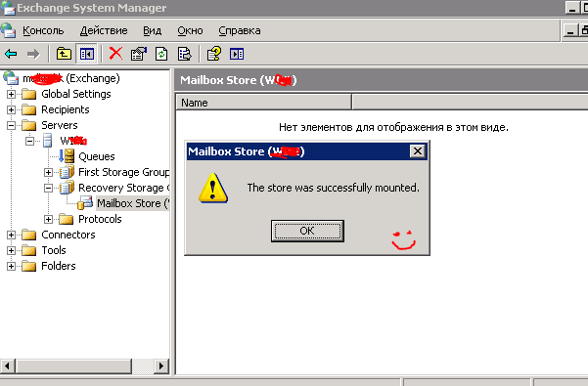Toggle Show/Hide Console Tree button
This screenshot has width=588, height=386.
(x=87, y=54)
